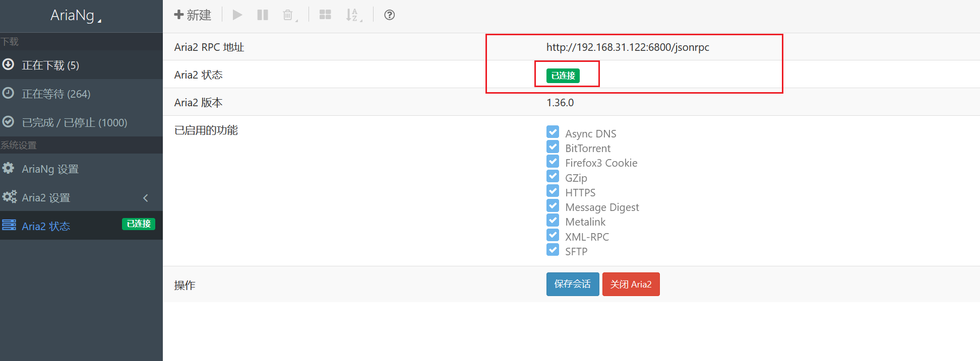Toggle the Message Digest checkbox
The image size is (980, 361).
click(x=553, y=205)
